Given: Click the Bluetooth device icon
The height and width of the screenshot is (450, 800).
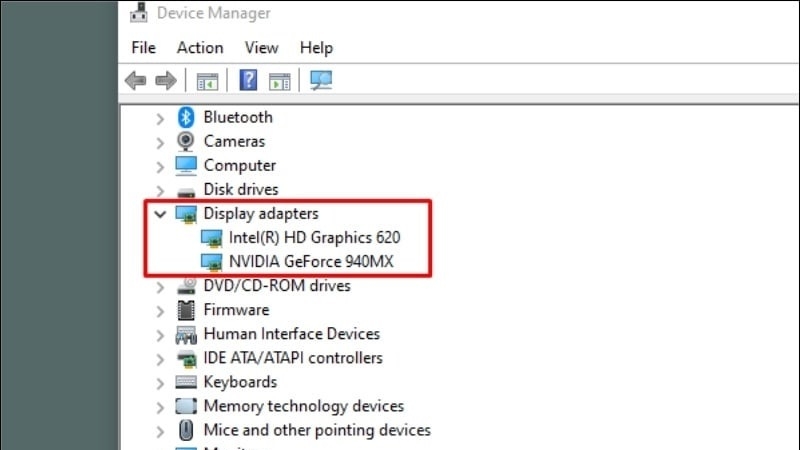Looking at the screenshot, I should coord(186,117).
